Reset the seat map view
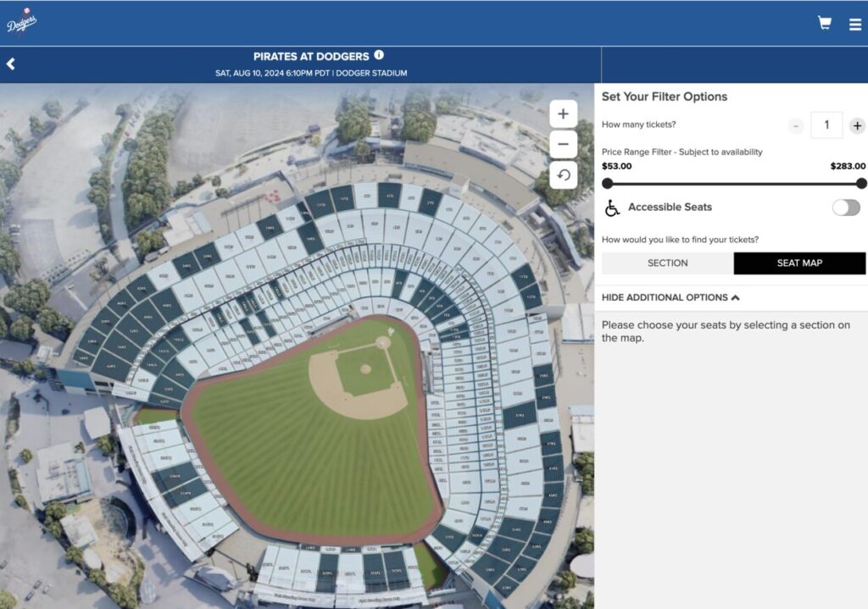This screenshot has width=868, height=609. [x=563, y=175]
